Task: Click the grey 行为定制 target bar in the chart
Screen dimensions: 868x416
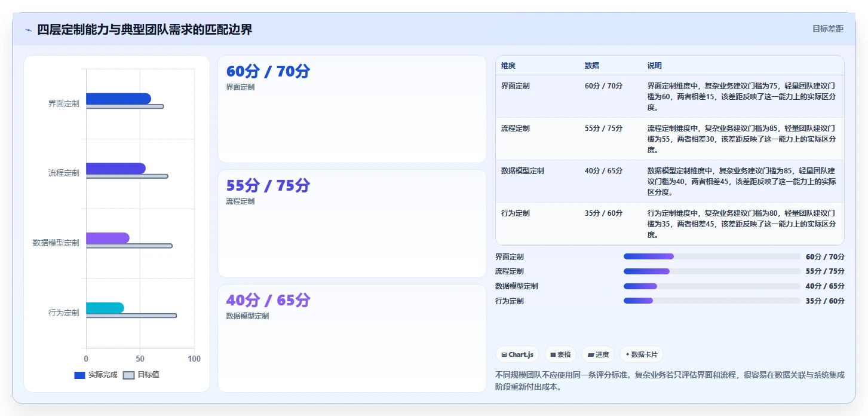Action: click(131, 316)
